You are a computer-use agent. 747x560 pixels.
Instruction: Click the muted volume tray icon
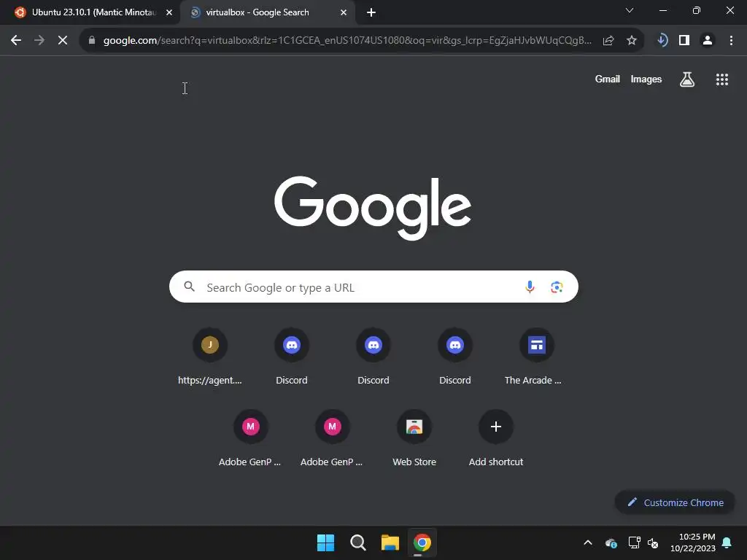pos(653,542)
